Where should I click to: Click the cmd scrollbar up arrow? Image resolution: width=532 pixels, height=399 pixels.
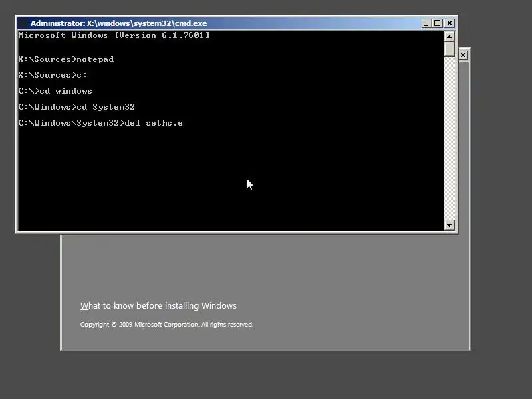pyautogui.click(x=450, y=37)
